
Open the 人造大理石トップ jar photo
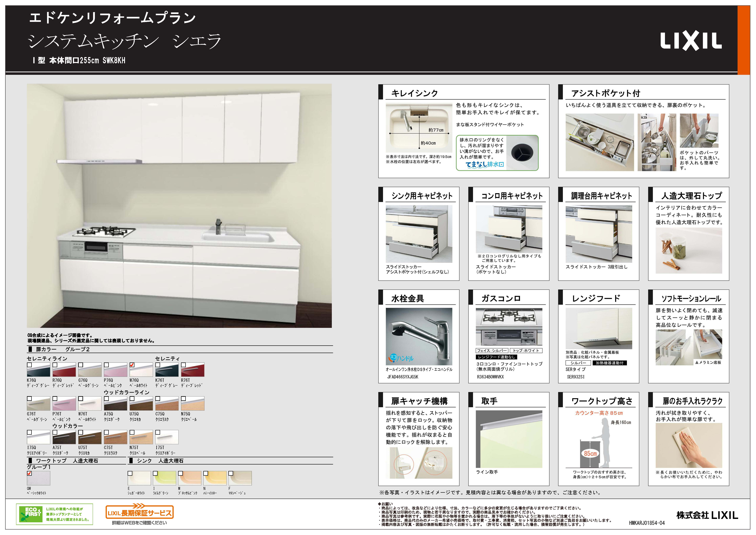pyautogui.click(x=689, y=251)
